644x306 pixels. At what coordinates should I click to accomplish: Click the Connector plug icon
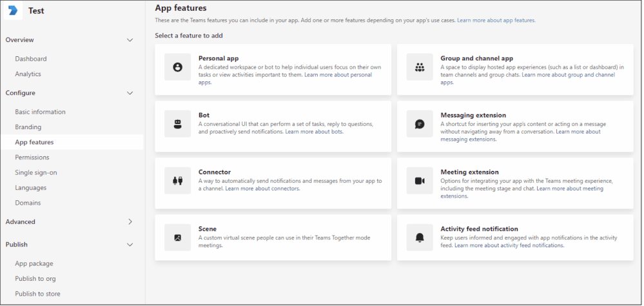coord(177,181)
